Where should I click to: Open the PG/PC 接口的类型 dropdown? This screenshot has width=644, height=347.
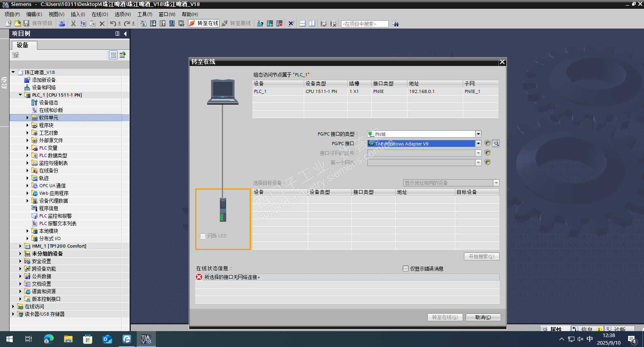(479, 134)
